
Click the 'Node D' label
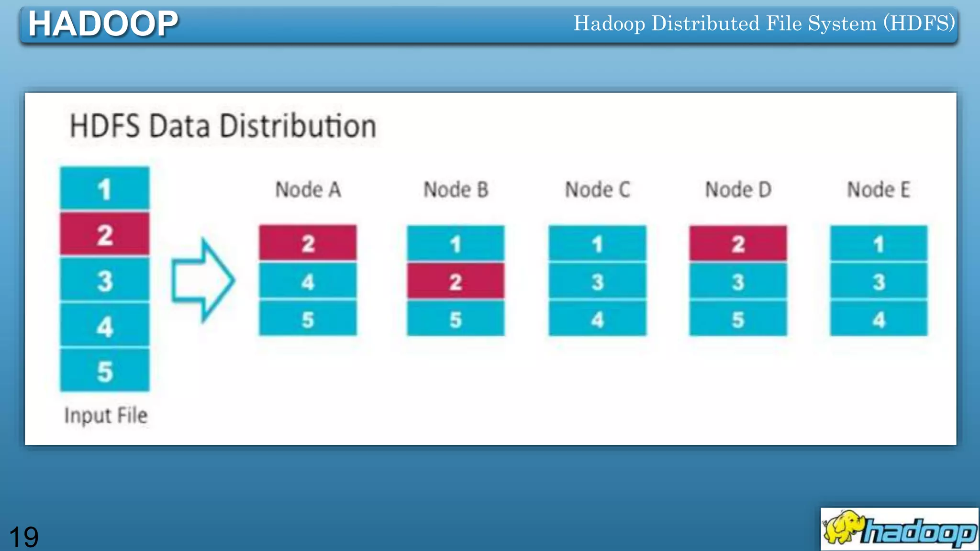tap(738, 189)
